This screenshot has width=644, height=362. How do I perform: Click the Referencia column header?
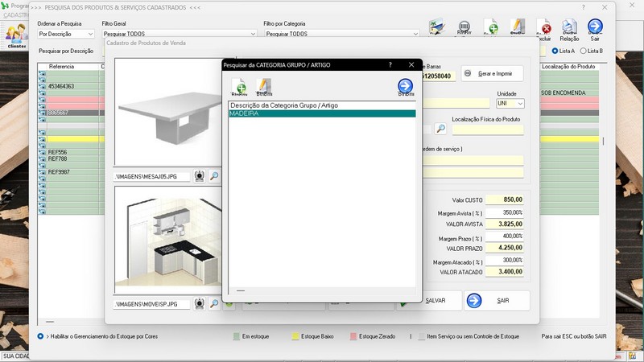(x=62, y=67)
